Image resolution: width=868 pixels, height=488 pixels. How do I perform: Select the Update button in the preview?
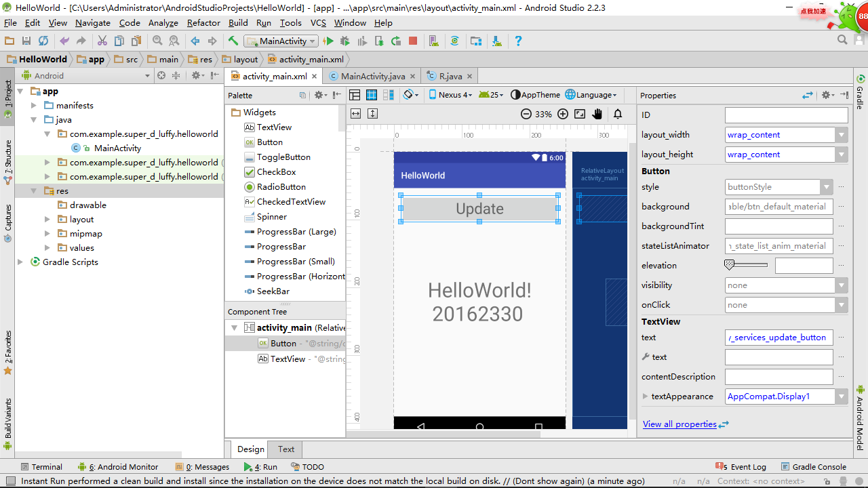click(x=479, y=209)
